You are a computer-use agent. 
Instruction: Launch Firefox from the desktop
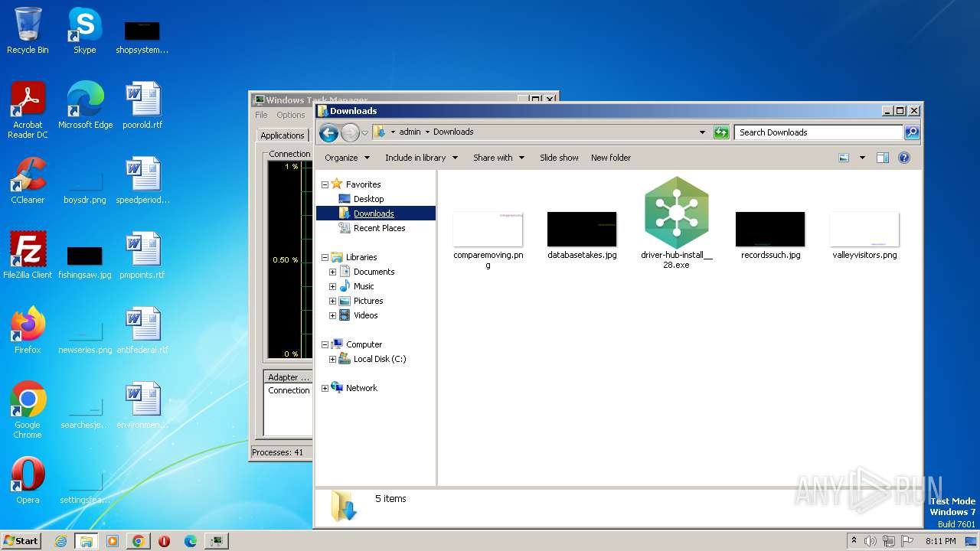click(28, 331)
